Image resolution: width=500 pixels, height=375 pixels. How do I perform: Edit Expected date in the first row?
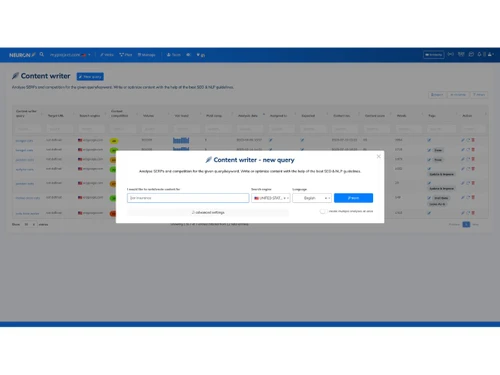(x=302, y=140)
